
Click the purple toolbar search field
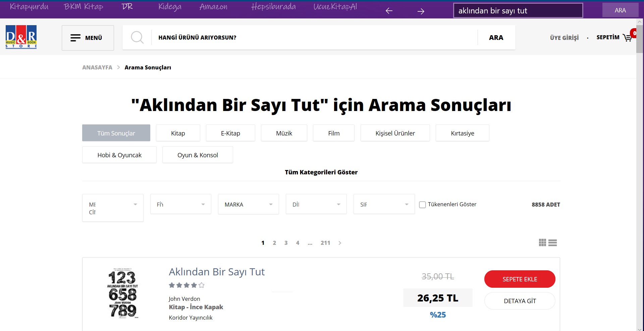pyautogui.click(x=518, y=10)
